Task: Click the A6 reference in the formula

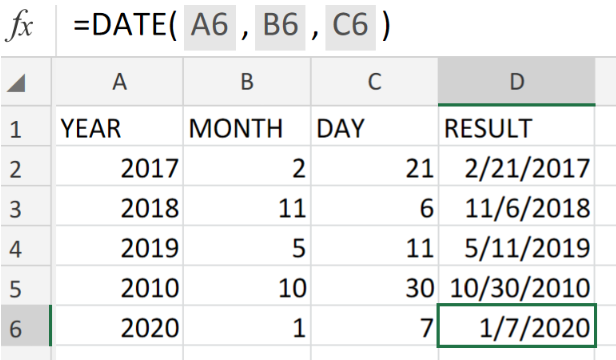Action: 210,27
